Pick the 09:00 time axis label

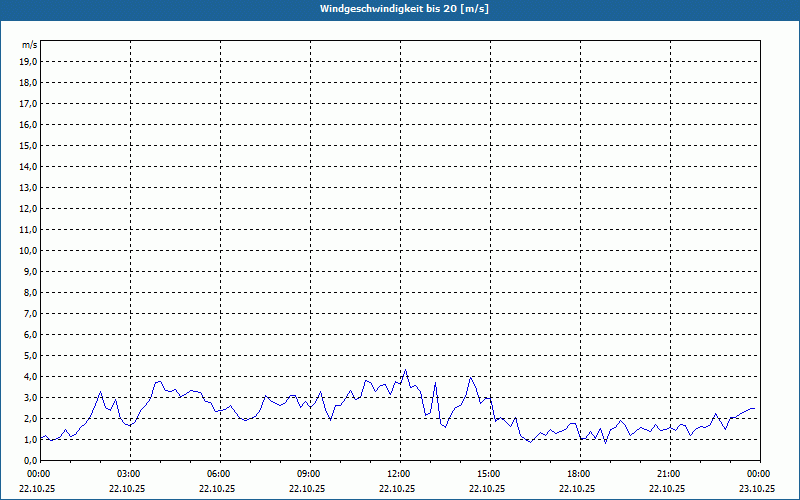[x=308, y=474]
